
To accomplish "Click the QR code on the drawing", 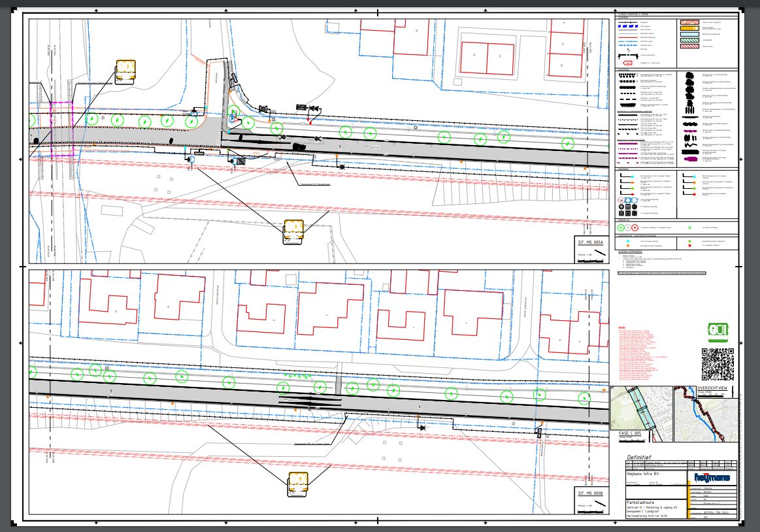I will [717, 364].
